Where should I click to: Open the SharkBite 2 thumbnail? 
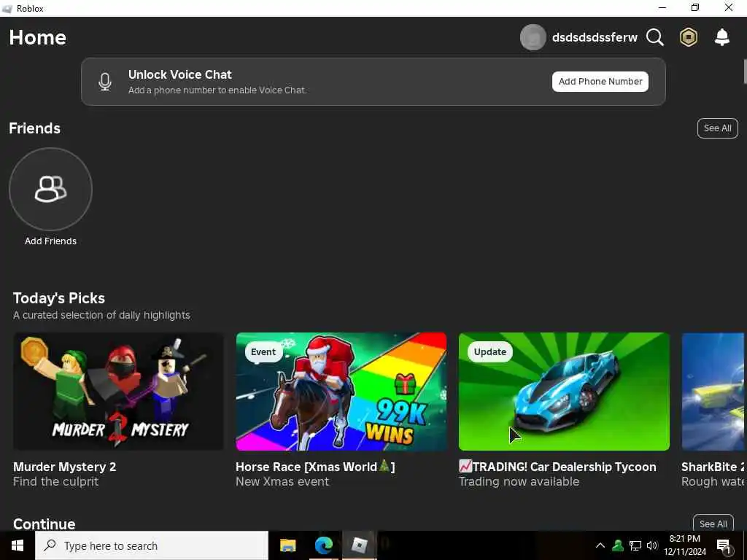(713, 392)
